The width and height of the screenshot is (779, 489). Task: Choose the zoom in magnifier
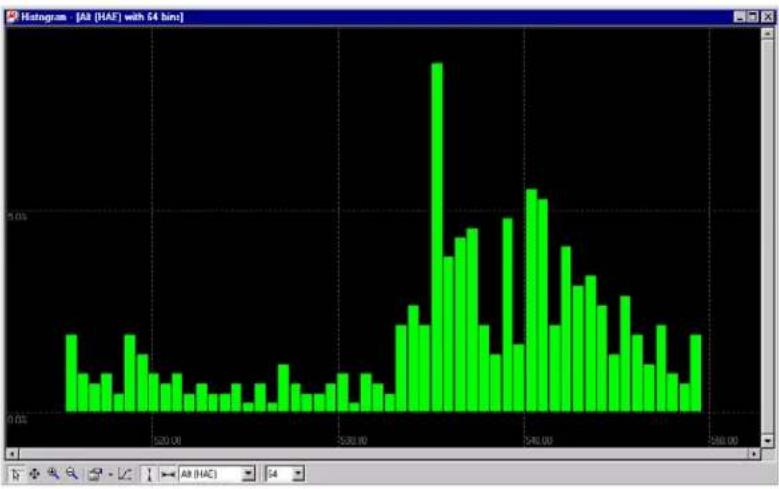pyautogui.click(x=53, y=474)
